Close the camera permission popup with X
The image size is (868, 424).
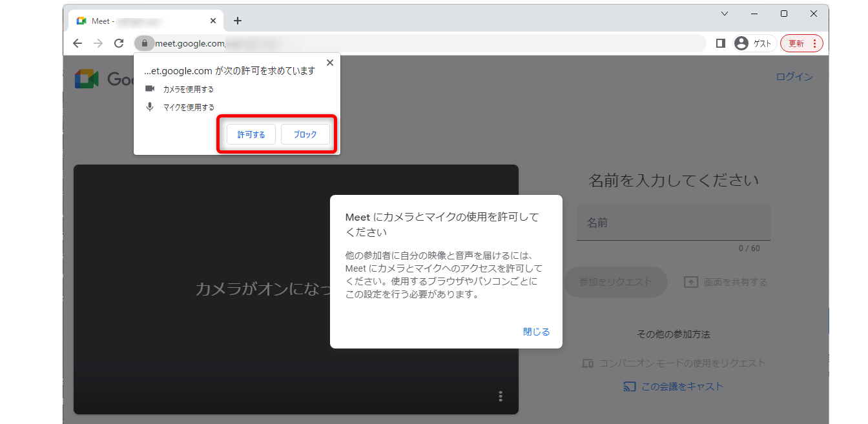[x=330, y=63]
